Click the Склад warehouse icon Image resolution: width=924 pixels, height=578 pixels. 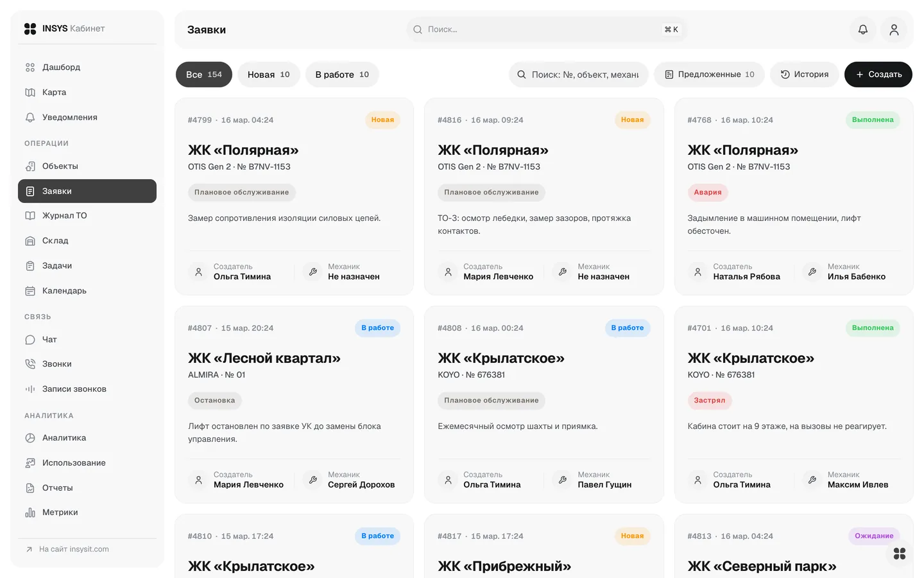[x=30, y=241]
